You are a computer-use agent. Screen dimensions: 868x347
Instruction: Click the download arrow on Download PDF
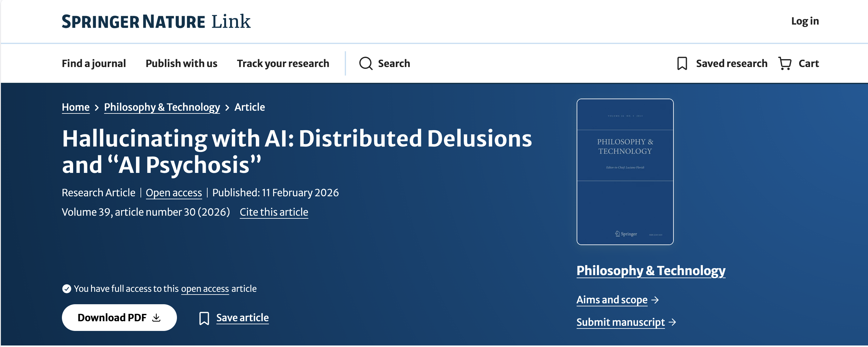pos(156,318)
